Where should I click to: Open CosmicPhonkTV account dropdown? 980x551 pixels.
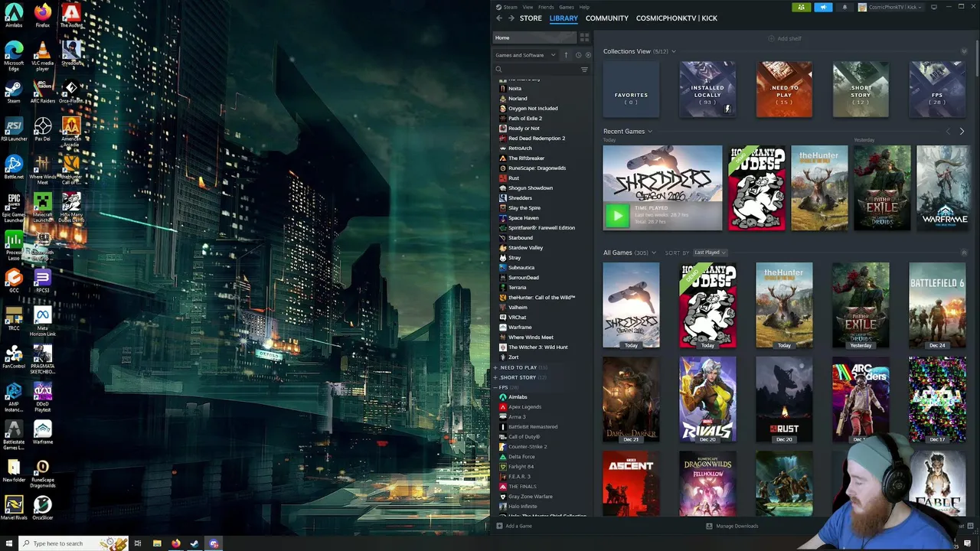[x=892, y=7]
